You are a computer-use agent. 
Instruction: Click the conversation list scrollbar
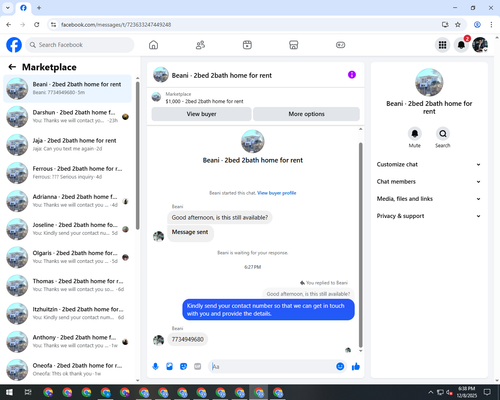coord(137,155)
